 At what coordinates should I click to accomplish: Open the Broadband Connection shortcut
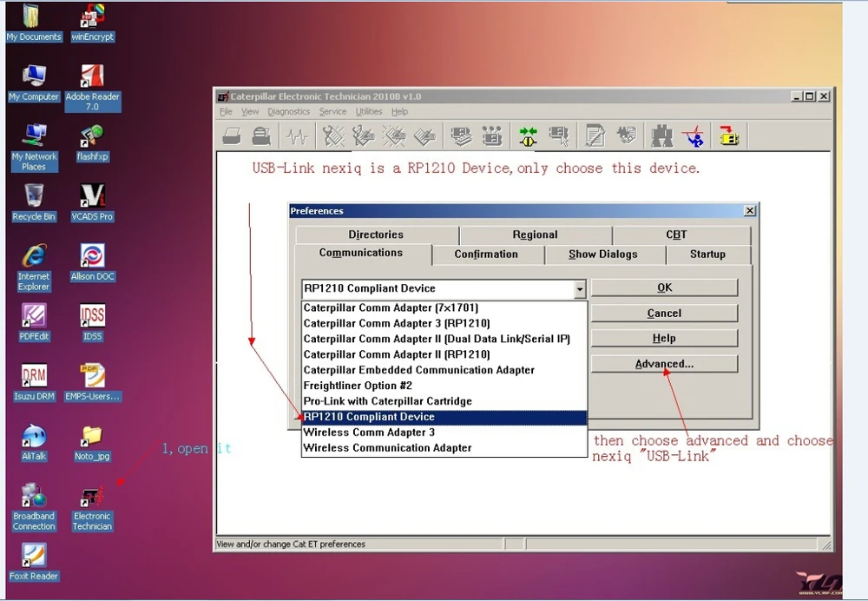(x=34, y=507)
